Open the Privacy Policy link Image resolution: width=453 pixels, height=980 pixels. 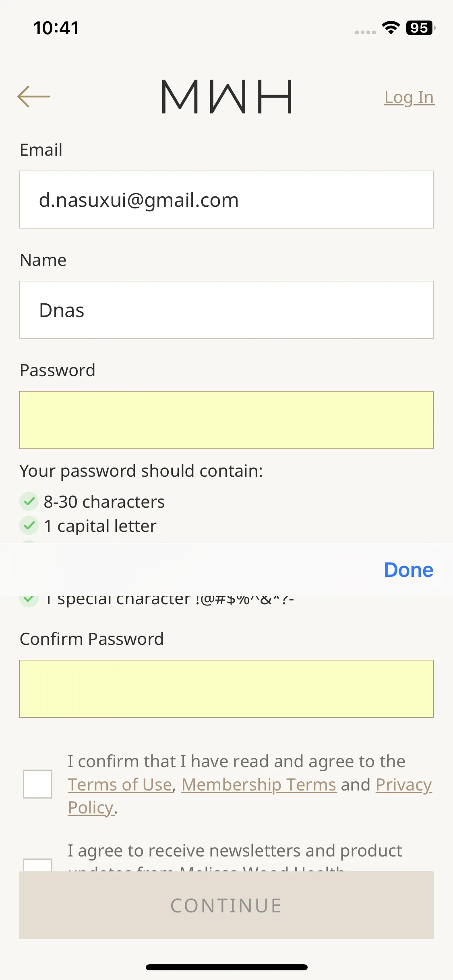[x=404, y=785]
